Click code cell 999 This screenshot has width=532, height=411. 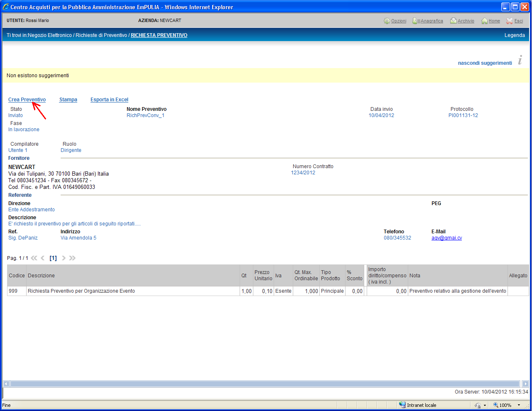point(17,291)
